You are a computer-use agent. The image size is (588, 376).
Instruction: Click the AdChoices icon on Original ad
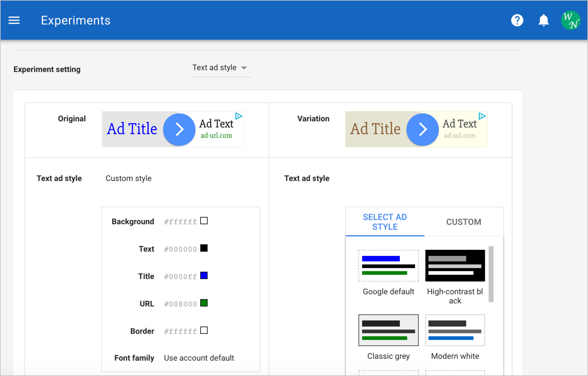tap(239, 116)
